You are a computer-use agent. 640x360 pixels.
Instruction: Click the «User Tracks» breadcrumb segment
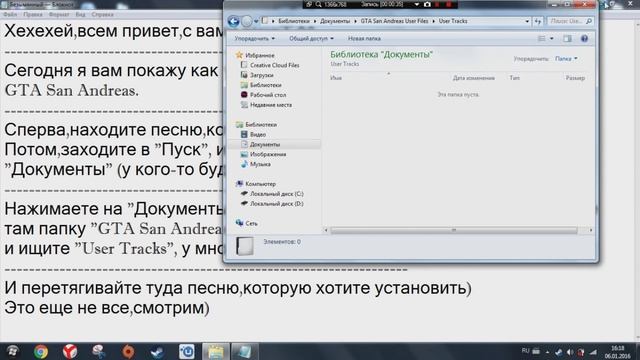pos(453,21)
